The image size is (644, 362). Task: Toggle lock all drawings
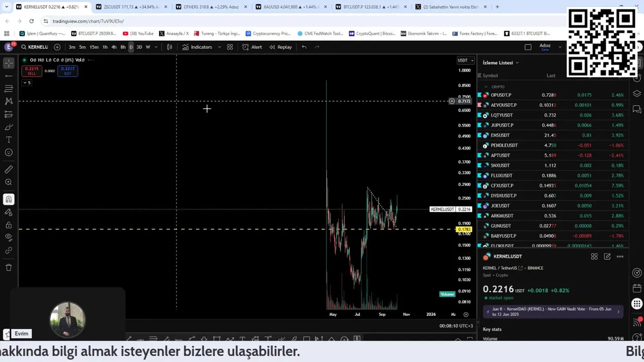click(9, 225)
